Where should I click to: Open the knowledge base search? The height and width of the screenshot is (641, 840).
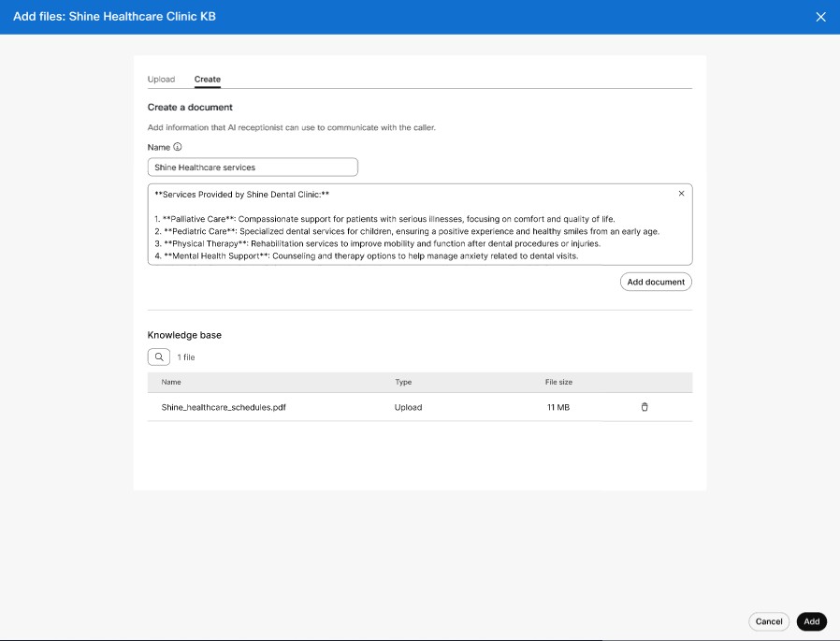pos(159,357)
